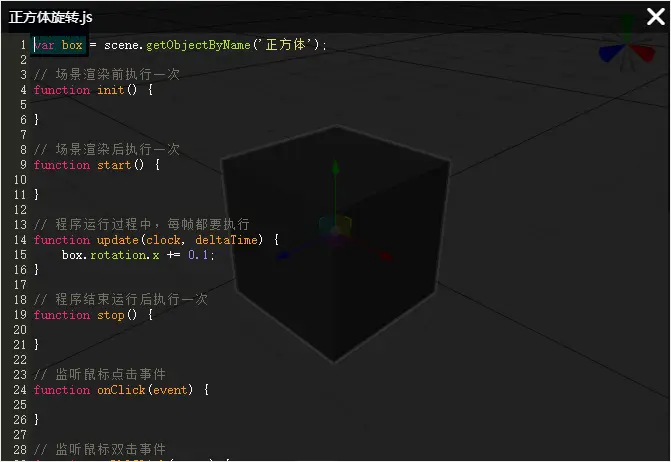Viewport: 671px width, 462px height.
Task: Click the 'stop' function name
Action: (x=110, y=315)
